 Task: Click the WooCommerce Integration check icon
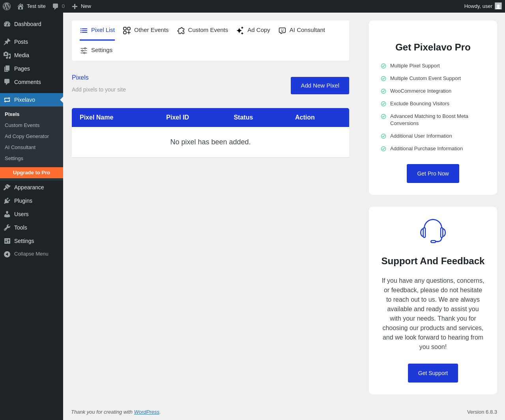(x=383, y=91)
